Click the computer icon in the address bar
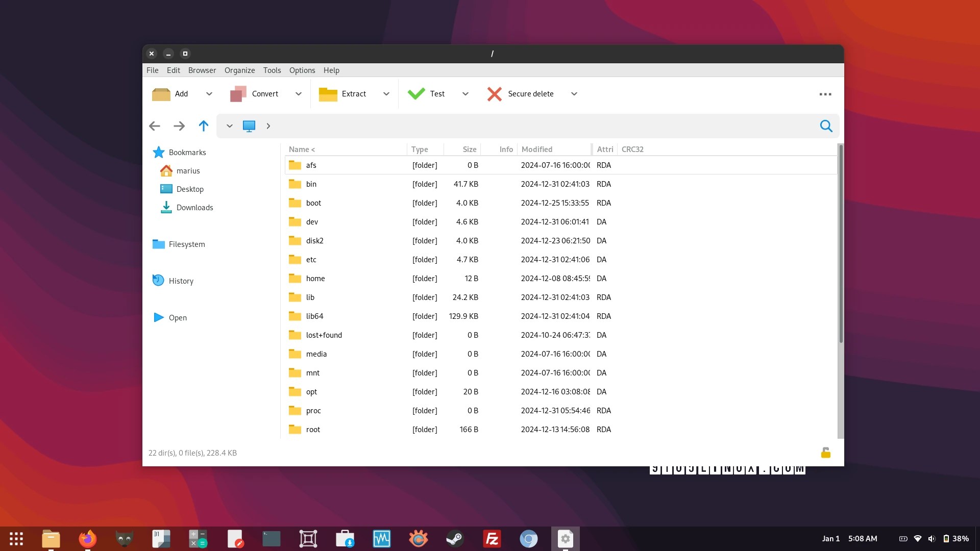 tap(249, 126)
